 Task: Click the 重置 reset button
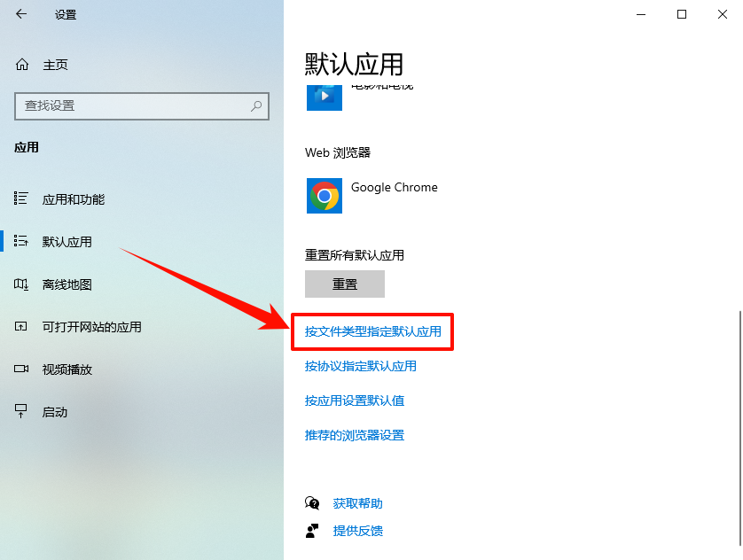pos(345,284)
